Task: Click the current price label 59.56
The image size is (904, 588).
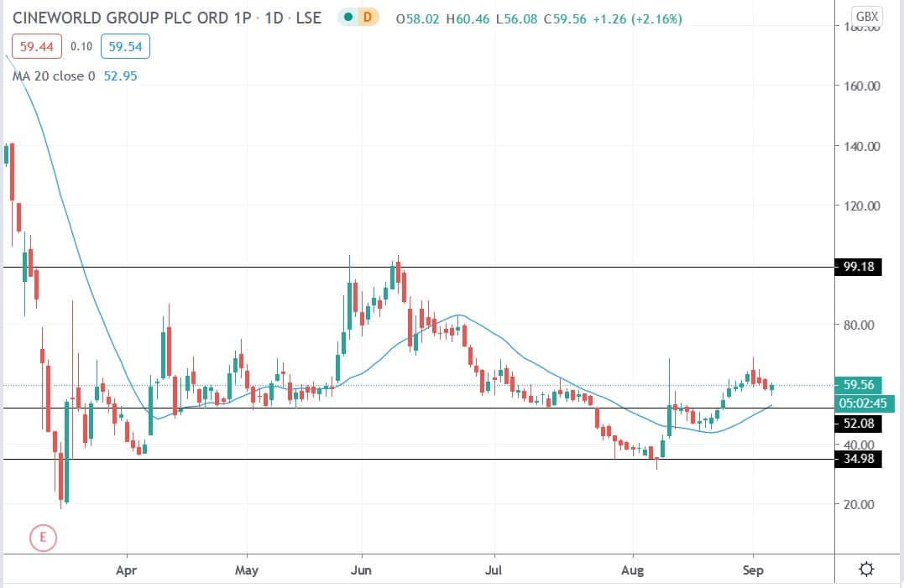Action: pyautogui.click(x=858, y=385)
